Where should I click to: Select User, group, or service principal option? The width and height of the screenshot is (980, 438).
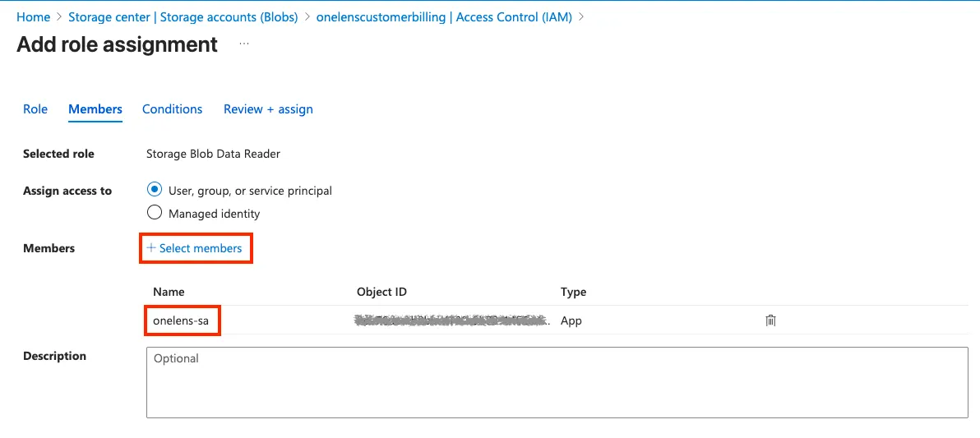click(x=155, y=190)
